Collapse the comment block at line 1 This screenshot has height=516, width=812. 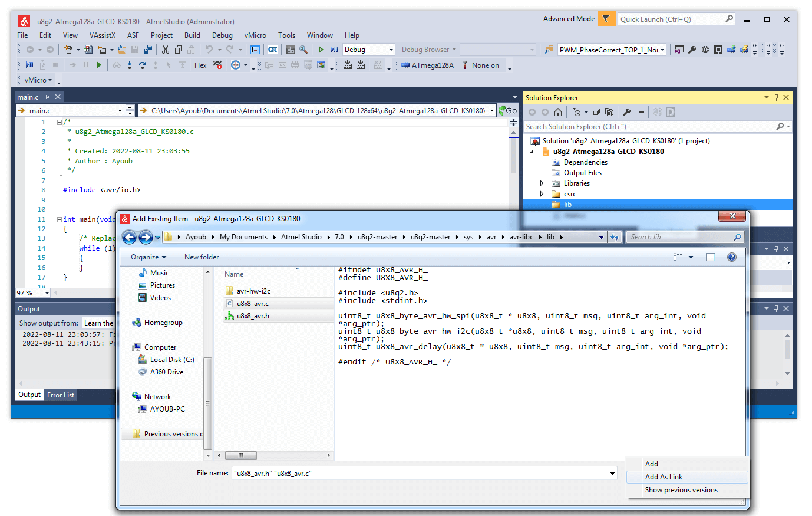[x=60, y=122]
